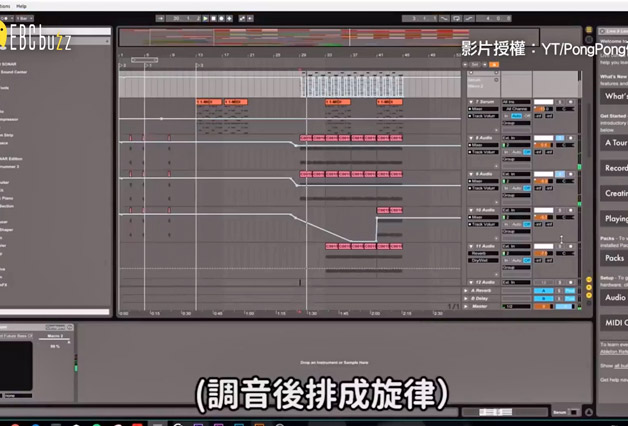Viewport: 628px width, 426px height.
Task: Toggle Draw Mode pencil in control bar
Action: coord(469,18)
